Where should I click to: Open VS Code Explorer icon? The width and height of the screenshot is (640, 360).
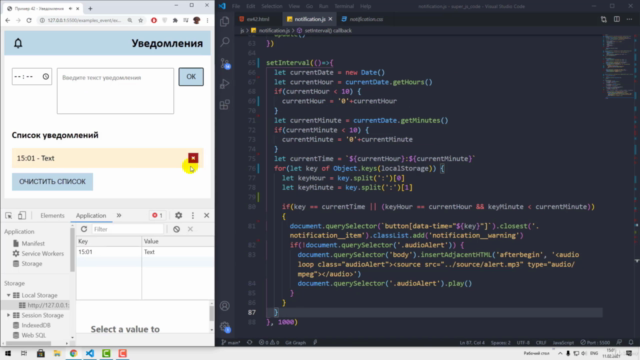point(224,21)
